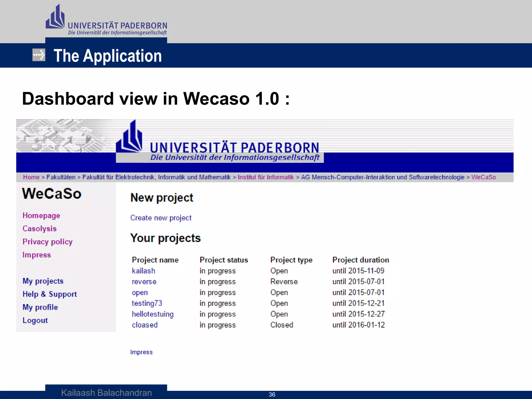This screenshot has width=532, height=399.
Task: Click the arrow bullet icon beside The Application
Action: point(39,55)
